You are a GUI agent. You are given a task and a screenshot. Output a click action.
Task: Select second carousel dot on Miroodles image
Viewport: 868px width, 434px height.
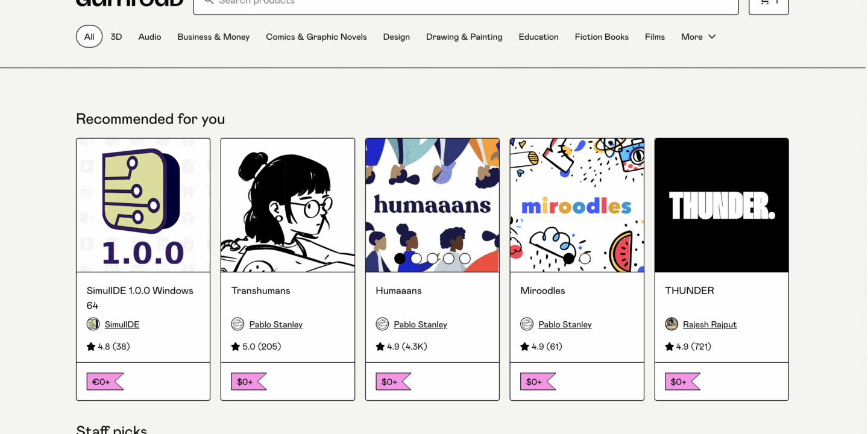(585, 259)
